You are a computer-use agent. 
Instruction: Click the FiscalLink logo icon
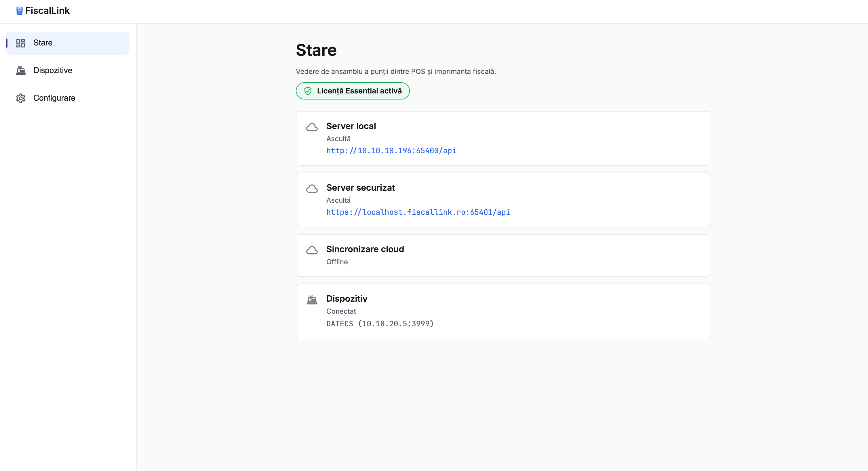tap(20, 11)
